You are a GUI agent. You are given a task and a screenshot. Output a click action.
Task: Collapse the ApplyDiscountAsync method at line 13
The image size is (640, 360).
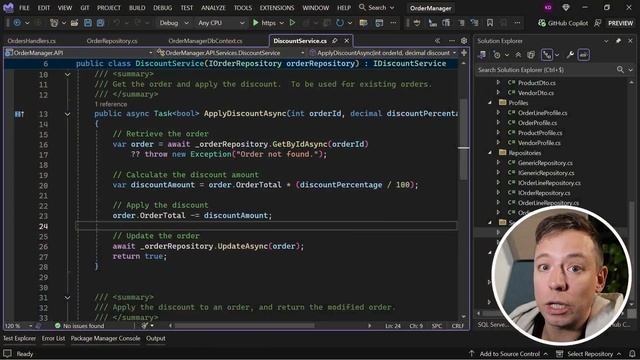[67, 114]
